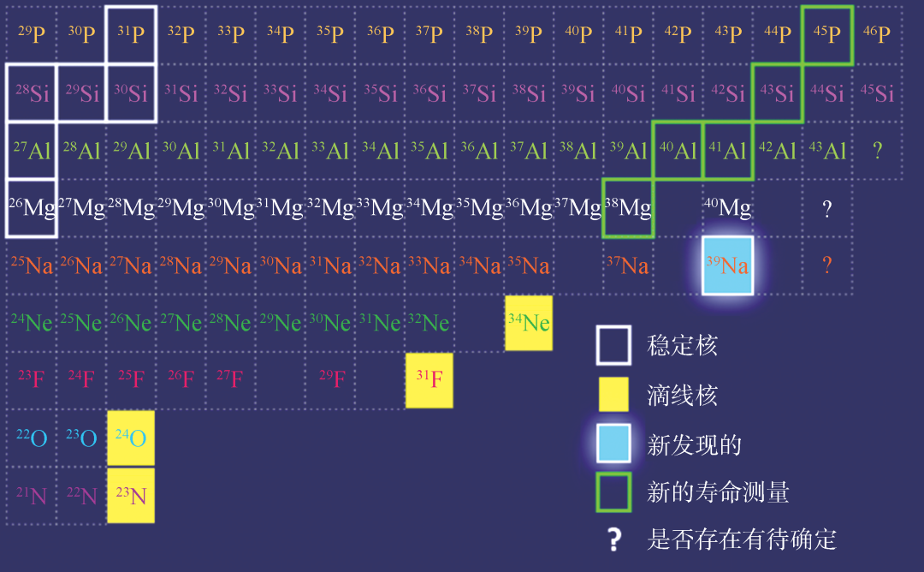Image resolution: width=924 pixels, height=572 pixels.
Task: Click the orange question mark in Na row
Action: (x=827, y=265)
